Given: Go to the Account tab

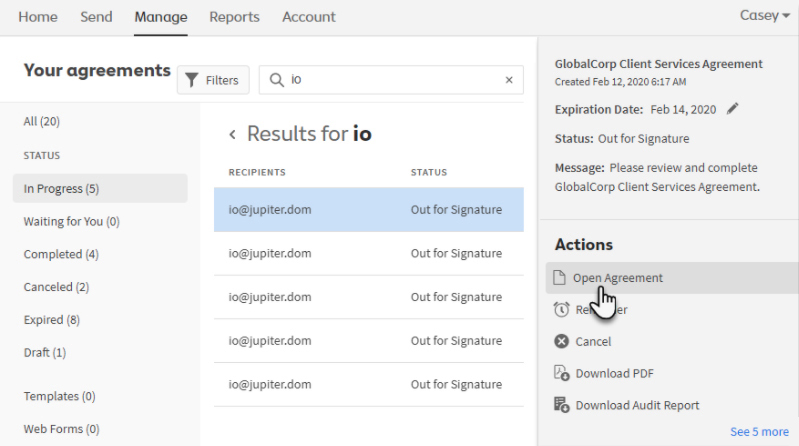Looking at the screenshot, I should 309,17.
